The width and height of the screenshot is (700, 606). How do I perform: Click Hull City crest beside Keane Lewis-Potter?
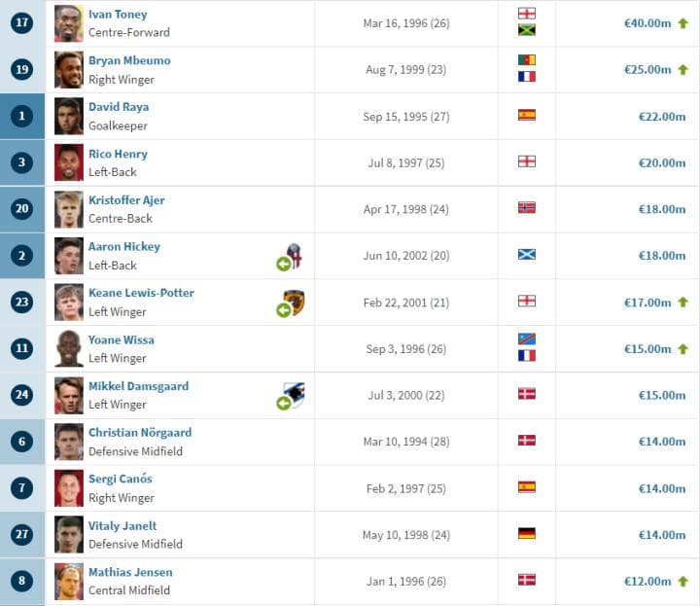(x=295, y=303)
